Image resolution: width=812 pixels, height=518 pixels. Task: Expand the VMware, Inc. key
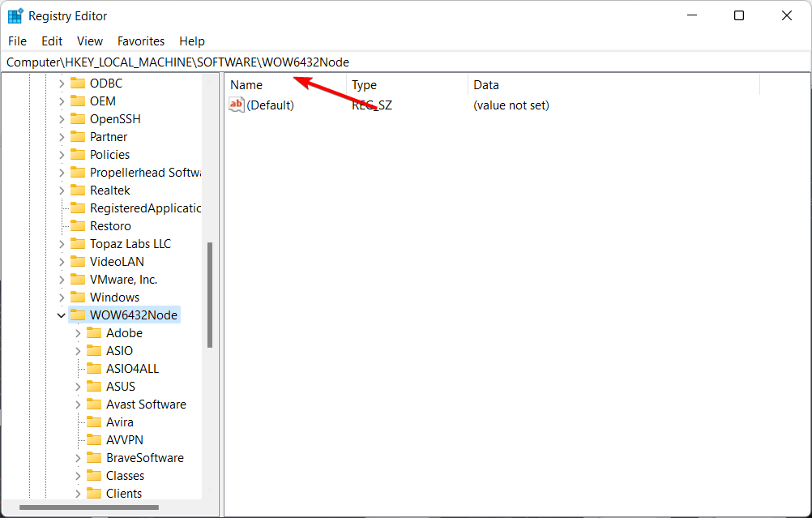(x=62, y=280)
